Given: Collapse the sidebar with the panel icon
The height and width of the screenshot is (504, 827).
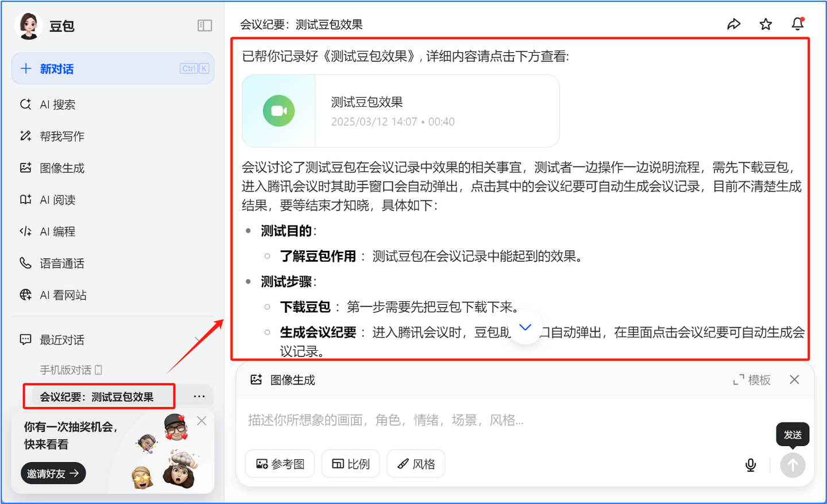Looking at the screenshot, I should point(204,25).
